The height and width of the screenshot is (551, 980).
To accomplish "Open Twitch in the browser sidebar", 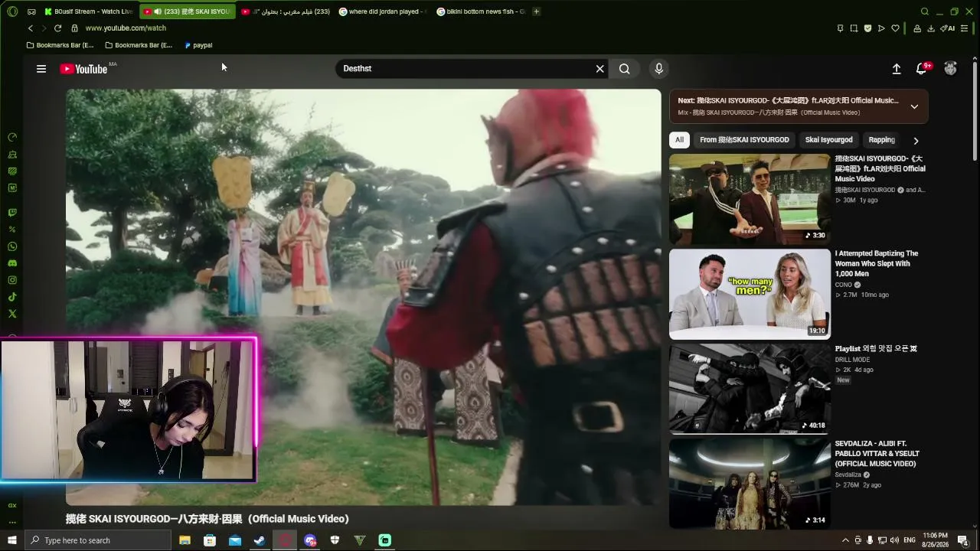I will pyautogui.click(x=12, y=213).
